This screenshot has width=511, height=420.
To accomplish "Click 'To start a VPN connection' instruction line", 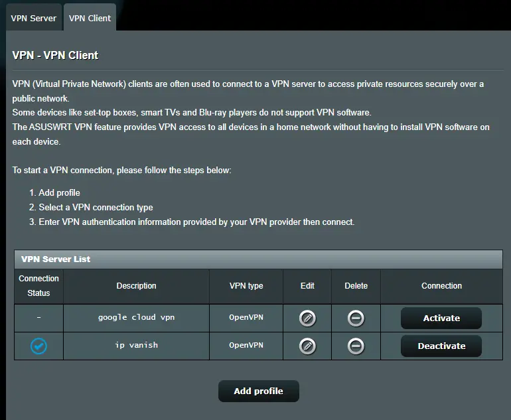I will 122,171.
